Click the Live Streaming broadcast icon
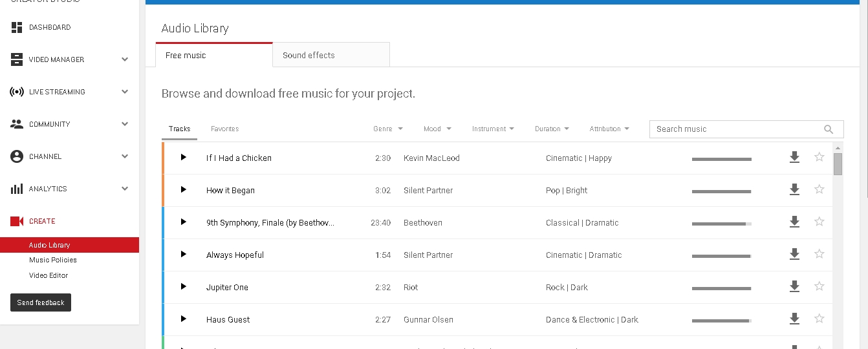Screen dimensions: 868x349 click(x=17, y=92)
